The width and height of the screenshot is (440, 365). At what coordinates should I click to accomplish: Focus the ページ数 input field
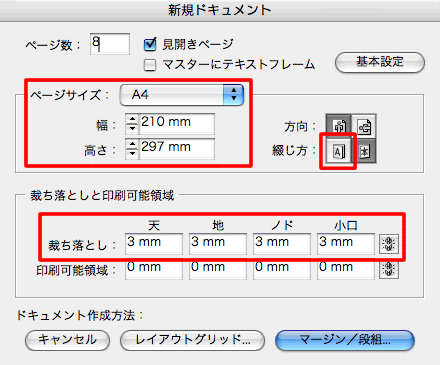(x=110, y=44)
